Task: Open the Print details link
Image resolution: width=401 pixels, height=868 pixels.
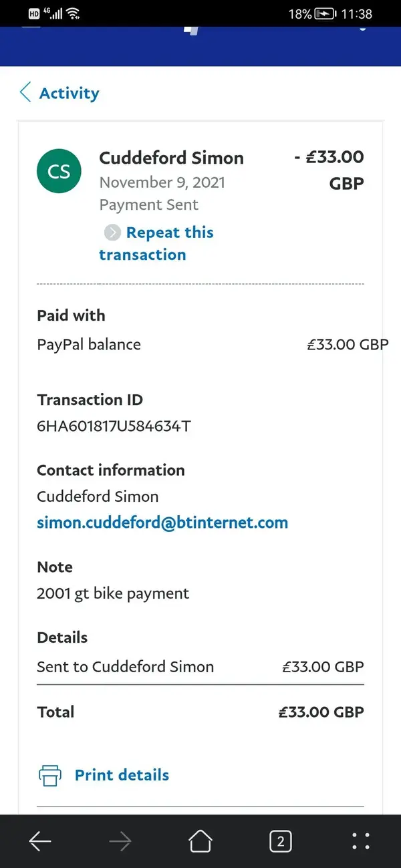Action: (122, 775)
